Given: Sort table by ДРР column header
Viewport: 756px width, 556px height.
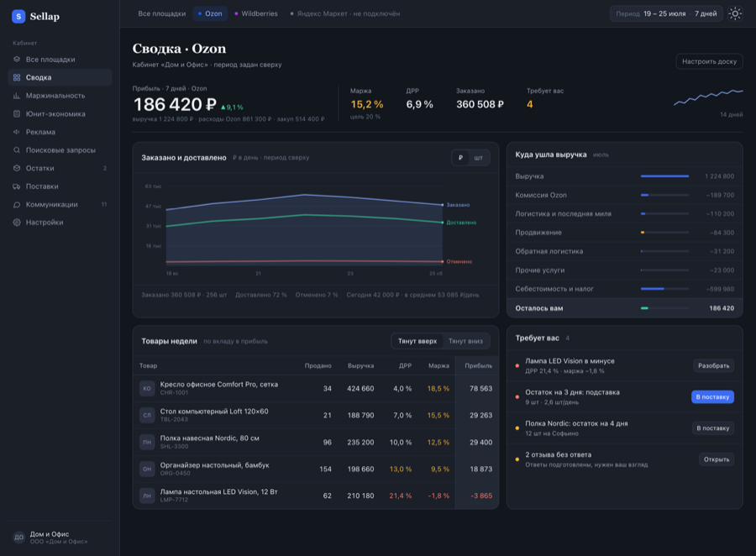Looking at the screenshot, I should click(405, 365).
